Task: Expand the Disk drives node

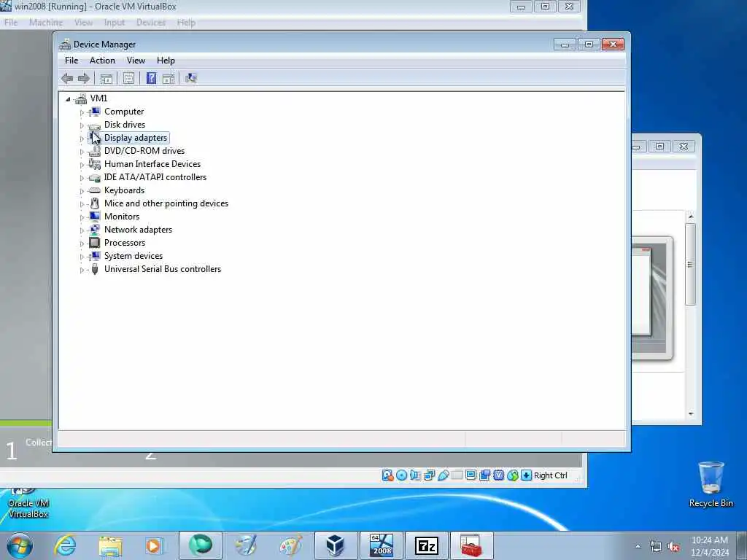Action: (82, 125)
